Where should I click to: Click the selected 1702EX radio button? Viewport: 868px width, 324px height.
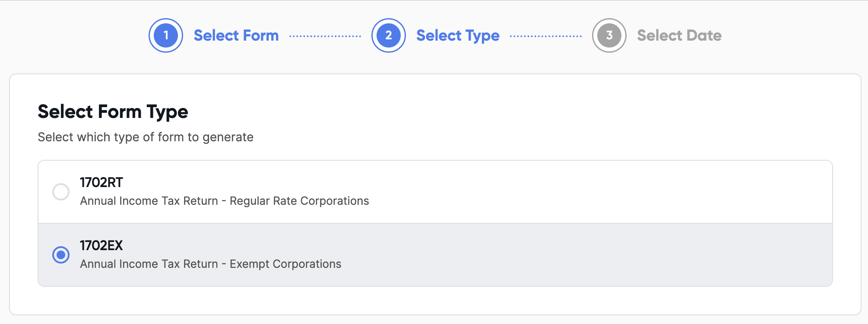[x=61, y=255]
